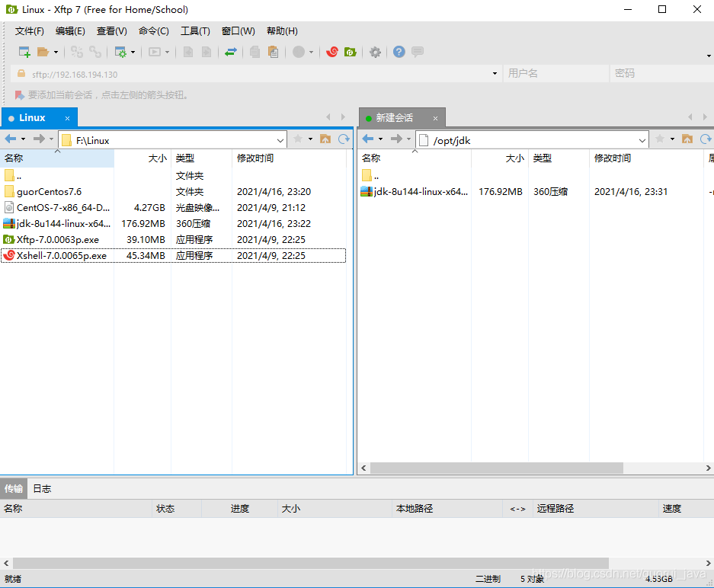Switch to the 日志 log tab
Image resolution: width=714 pixels, height=588 pixels.
[x=43, y=489]
